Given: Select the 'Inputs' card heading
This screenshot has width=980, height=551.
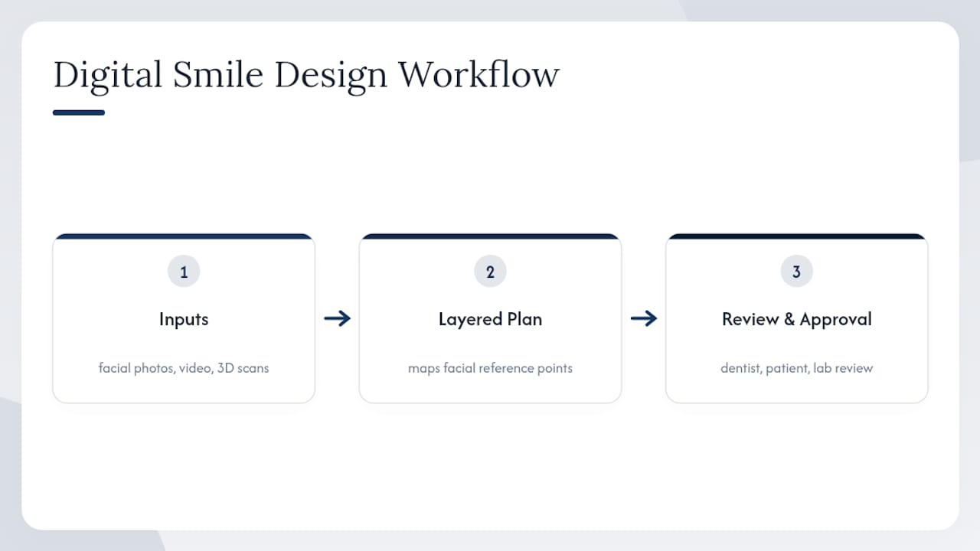Looking at the screenshot, I should pyautogui.click(x=184, y=319).
